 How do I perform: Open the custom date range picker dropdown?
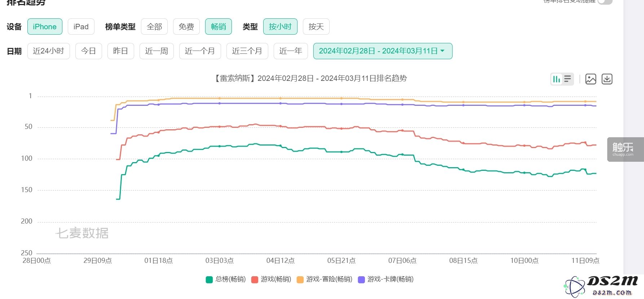383,51
